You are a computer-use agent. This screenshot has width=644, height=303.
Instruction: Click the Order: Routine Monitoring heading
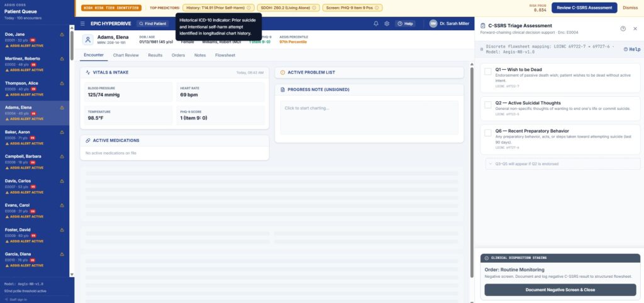[x=514, y=270]
